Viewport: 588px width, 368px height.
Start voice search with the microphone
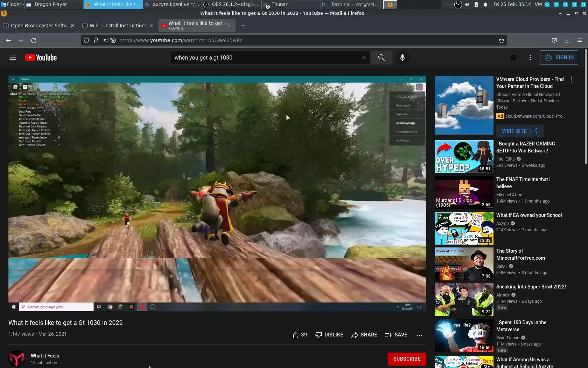402,57
